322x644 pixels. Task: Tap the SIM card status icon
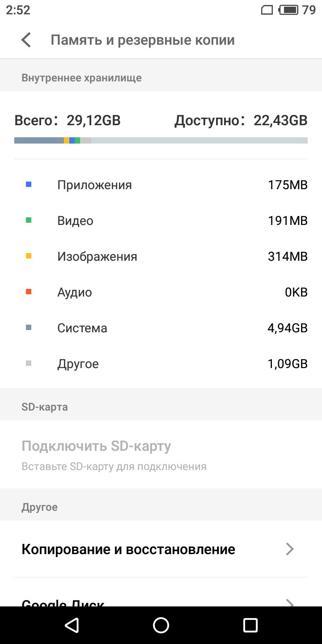[x=267, y=10]
